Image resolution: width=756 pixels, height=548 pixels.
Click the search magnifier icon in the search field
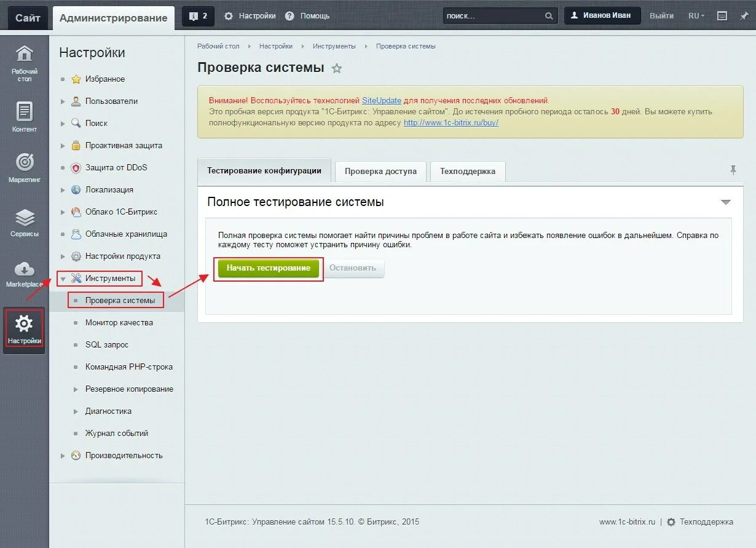coord(549,16)
